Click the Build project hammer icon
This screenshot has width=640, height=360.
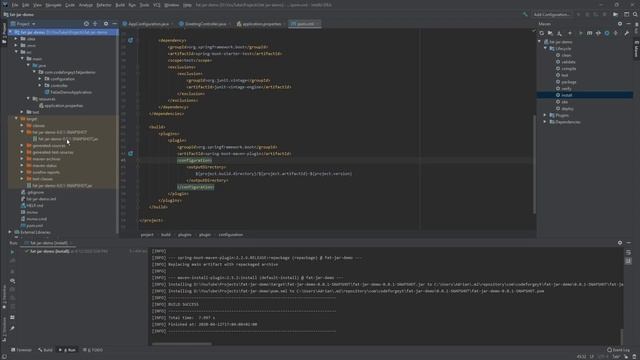pyautogui.click(x=525, y=14)
